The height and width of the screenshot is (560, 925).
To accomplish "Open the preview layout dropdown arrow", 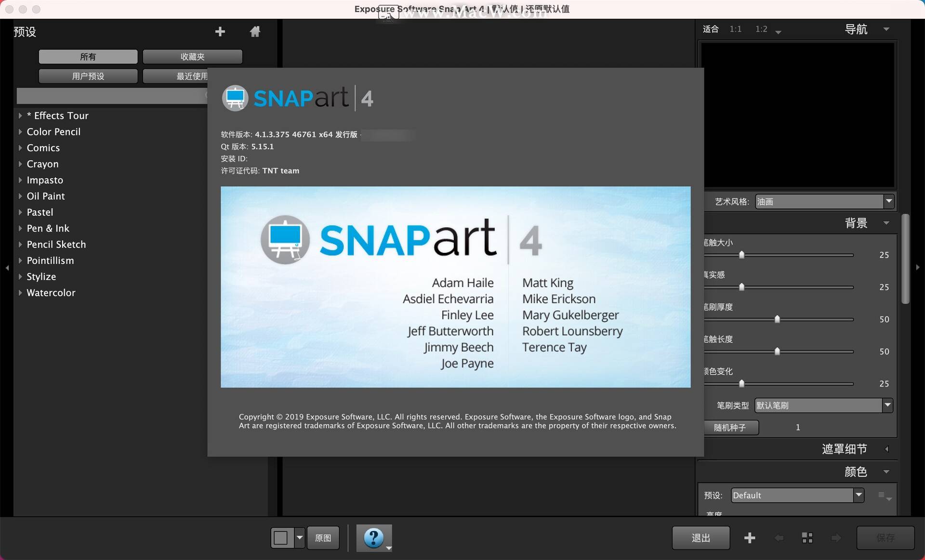I will (x=300, y=538).
